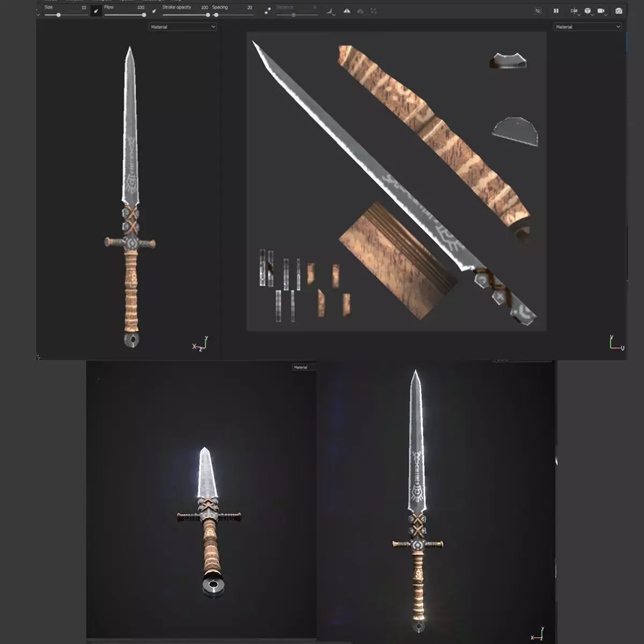Click the Spacing slider handle
Viewport: 644px width, 644px height.
pos(216,14)
